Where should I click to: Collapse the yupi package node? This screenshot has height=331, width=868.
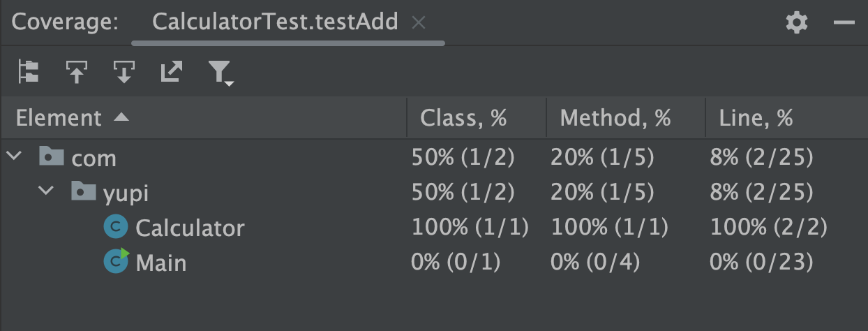[47, 191]
